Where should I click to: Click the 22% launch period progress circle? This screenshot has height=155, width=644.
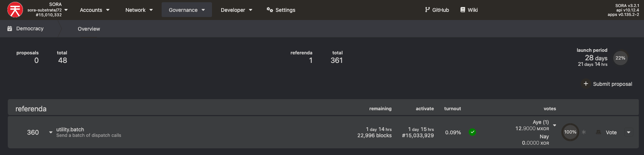click(620, 58)
